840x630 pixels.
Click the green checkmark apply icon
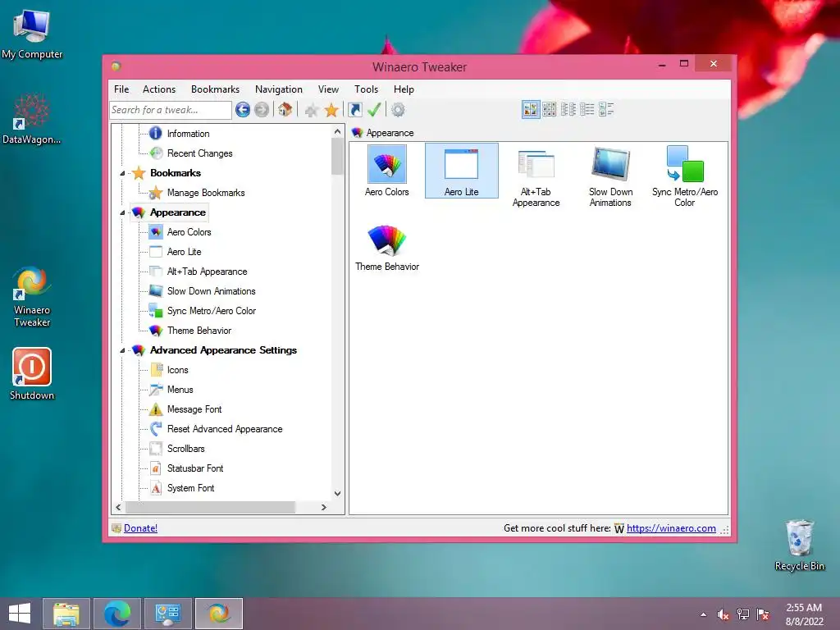[374, 110]
